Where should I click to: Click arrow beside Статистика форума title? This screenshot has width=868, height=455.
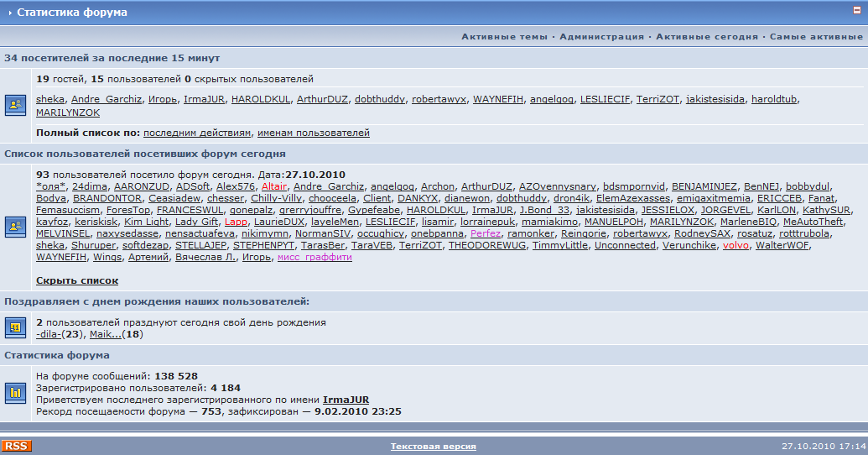[10, 13]
